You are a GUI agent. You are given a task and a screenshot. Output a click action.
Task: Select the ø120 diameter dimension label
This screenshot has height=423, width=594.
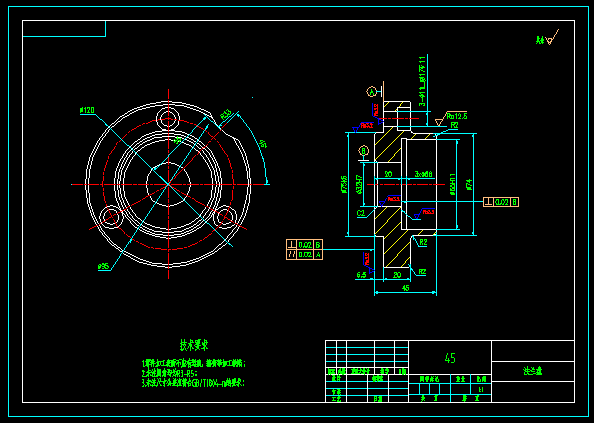click(87, 110)
